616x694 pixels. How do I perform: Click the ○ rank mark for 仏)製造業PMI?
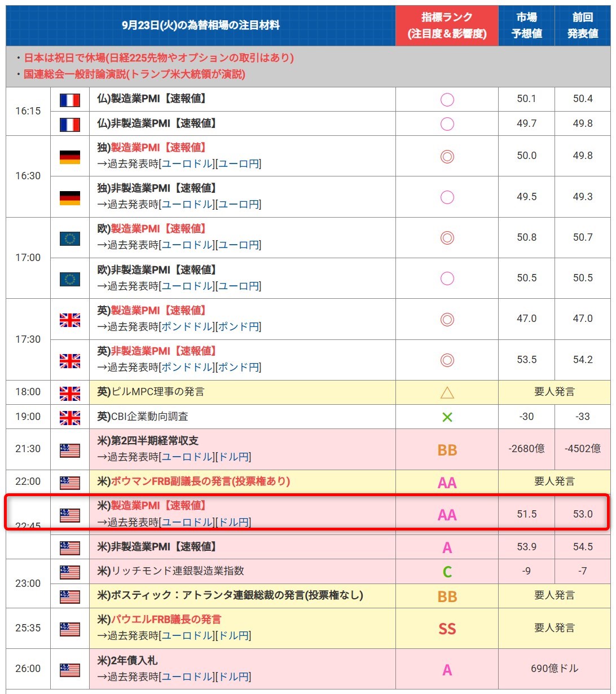tap(447, 100)
